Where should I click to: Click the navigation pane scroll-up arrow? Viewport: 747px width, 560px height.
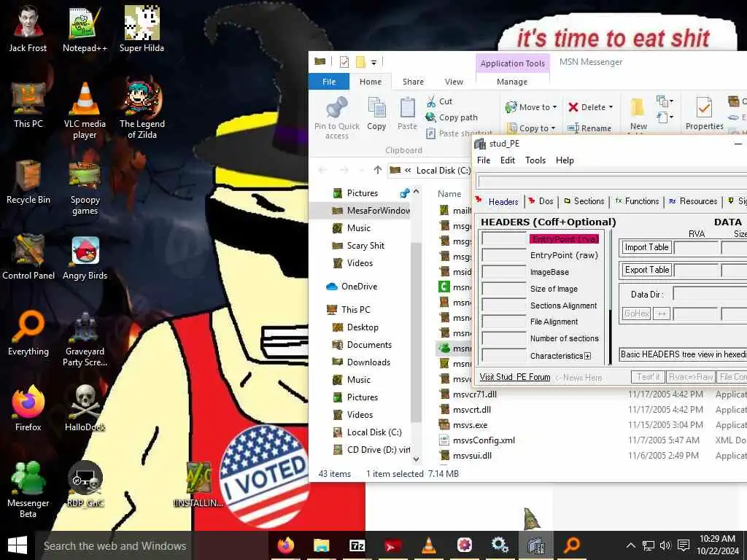click(417, 192)
